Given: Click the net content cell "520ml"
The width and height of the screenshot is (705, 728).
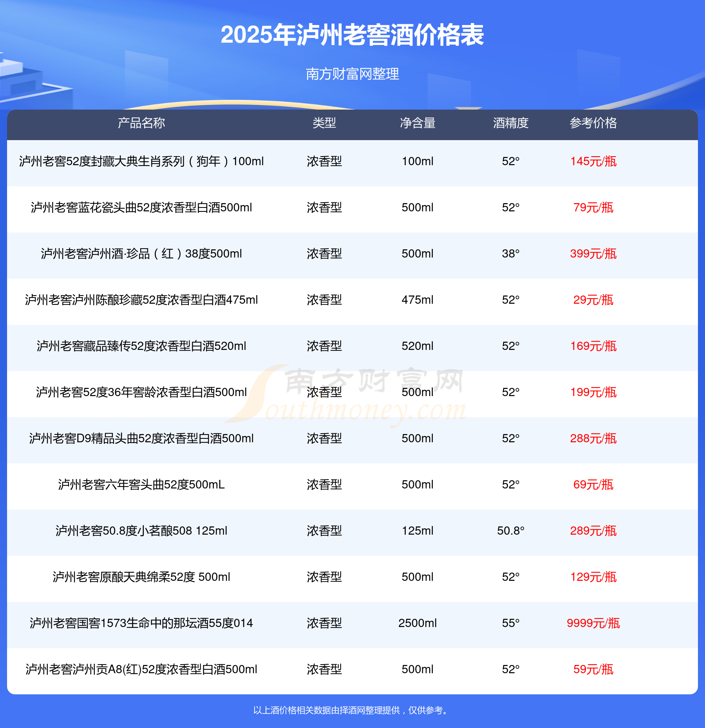Looking at the screenshot, I should pyautogui.click(x=418, y=346).
